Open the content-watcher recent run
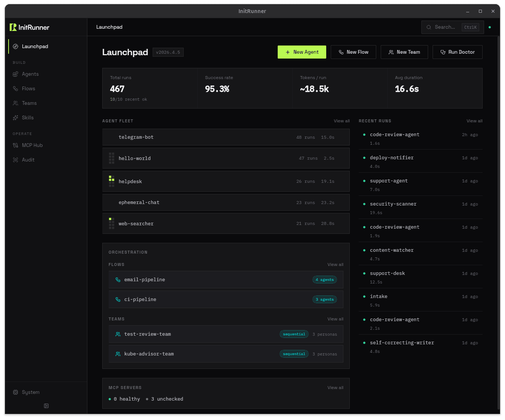Screen dimensions: 505x420 pyautogui.click(x=421, y=254)
